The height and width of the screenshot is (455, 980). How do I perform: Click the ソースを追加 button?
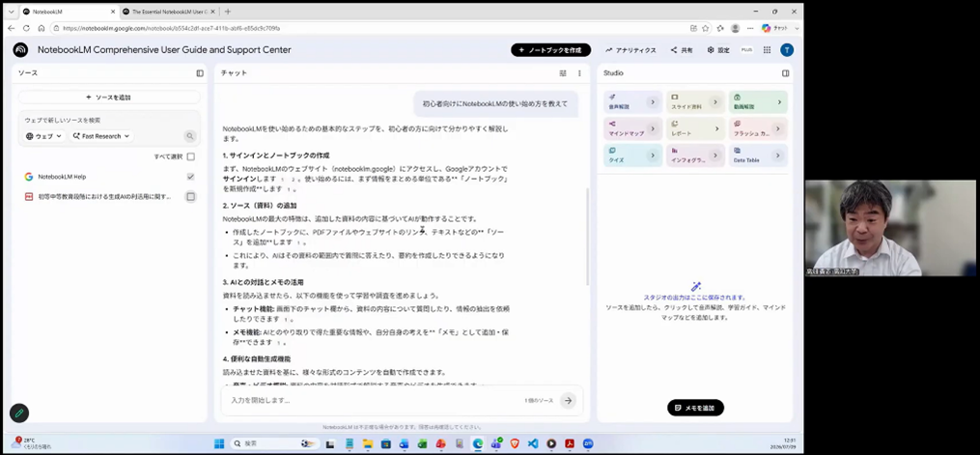(109, 98)
